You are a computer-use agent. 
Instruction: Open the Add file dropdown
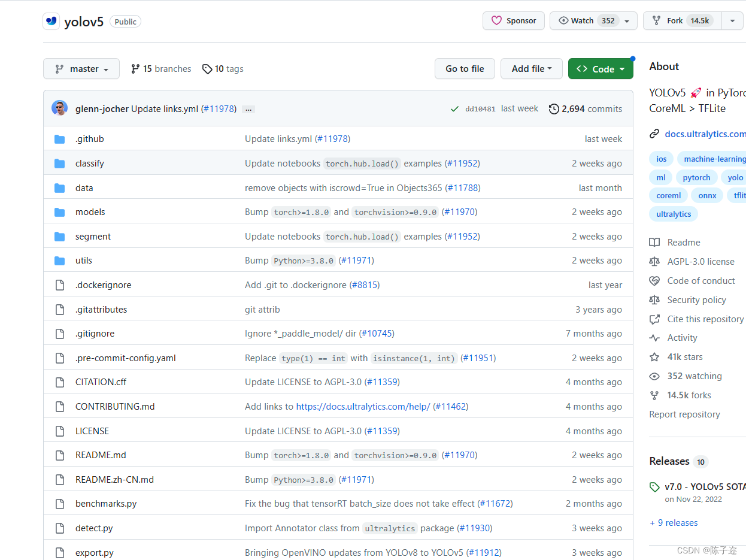pos(532,69)
